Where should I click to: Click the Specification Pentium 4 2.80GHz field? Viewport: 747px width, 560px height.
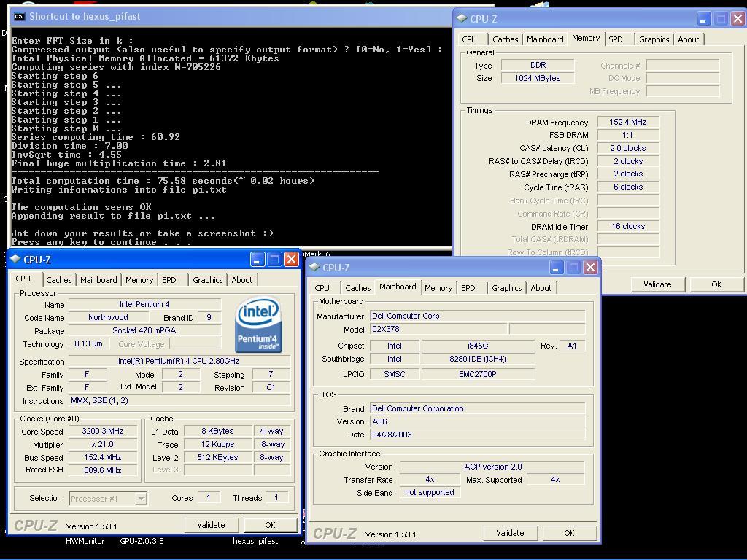[179, 361]
